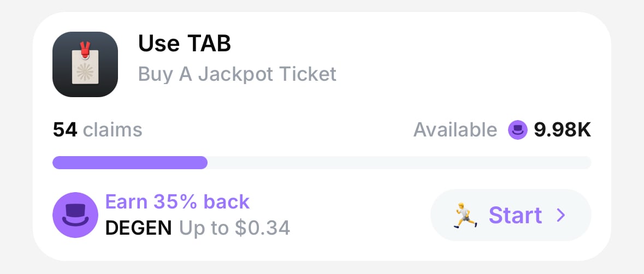Click the "Use TAB" title
Image resolution: width=644 pixels, height=274 pixels.
185,44
